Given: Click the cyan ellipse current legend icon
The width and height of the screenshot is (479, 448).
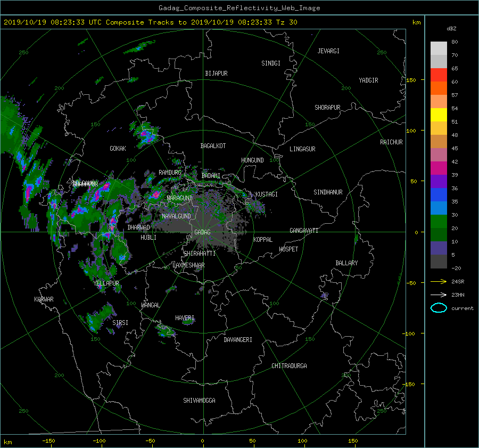Looking at the screenshot, I should click(x=439, y=308).
